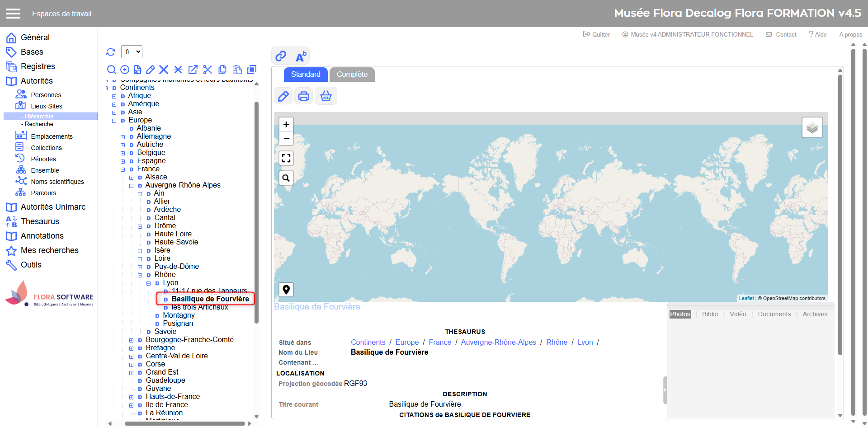Switch to the Complète tab

tap(352, 75)
